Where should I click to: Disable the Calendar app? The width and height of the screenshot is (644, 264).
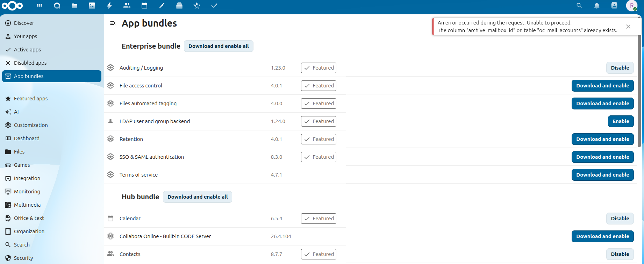click(x=620, y=219)
